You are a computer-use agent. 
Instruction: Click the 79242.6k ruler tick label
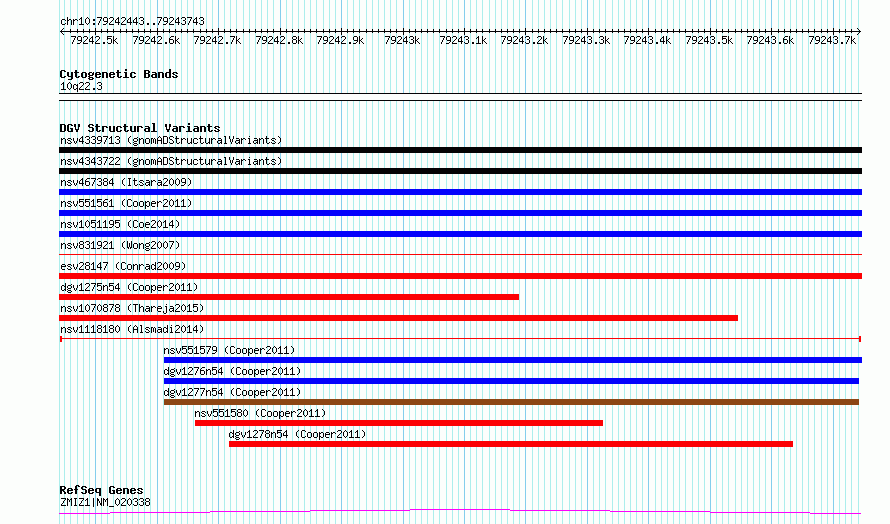tap(156, 40)
